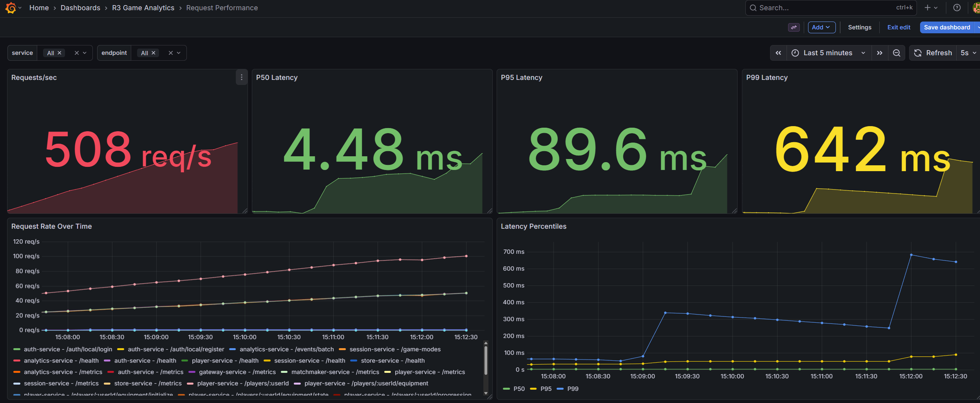Open the Requests/sec panel kebab menu
Viewport: 980px width, 403px height.
[242, 78]
